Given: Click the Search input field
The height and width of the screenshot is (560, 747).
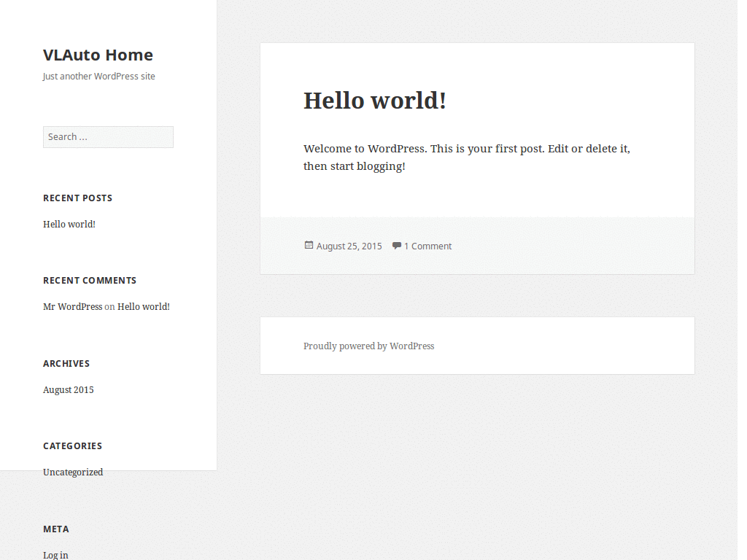Looking at the screenshot, I should tap(108, 137).
